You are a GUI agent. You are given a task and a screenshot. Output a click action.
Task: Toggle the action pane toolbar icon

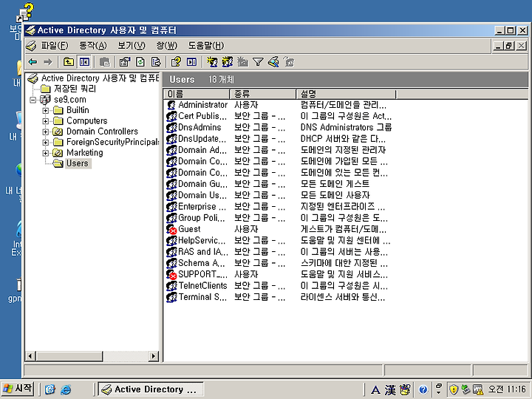[191, 62]
